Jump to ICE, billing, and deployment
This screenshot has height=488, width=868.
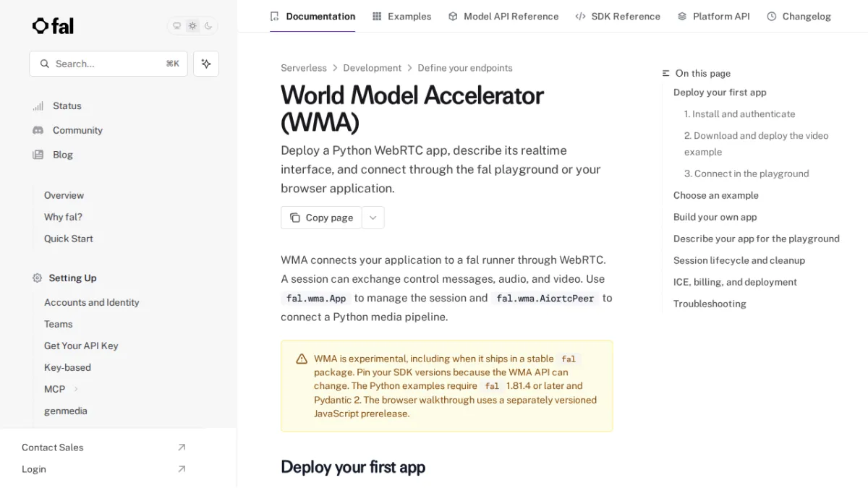point(735,282)
